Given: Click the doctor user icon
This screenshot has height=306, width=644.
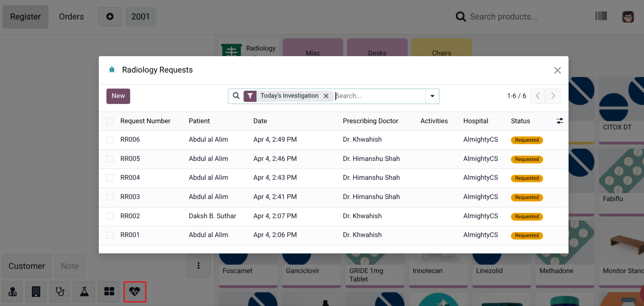Looking at the screenshot, I should point(13,292).
